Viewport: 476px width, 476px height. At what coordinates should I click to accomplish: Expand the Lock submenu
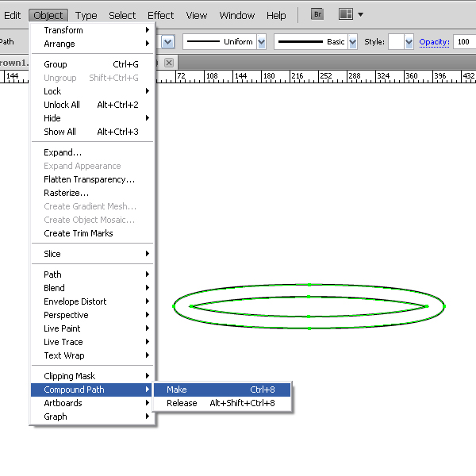pyautogui.click(x=92, y=91)
